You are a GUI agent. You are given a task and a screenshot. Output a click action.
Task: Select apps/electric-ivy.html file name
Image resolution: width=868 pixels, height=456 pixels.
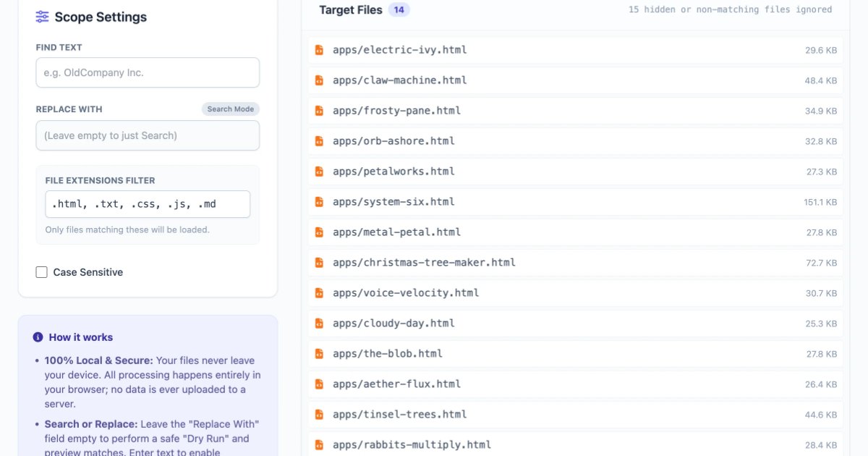point(400,50)
